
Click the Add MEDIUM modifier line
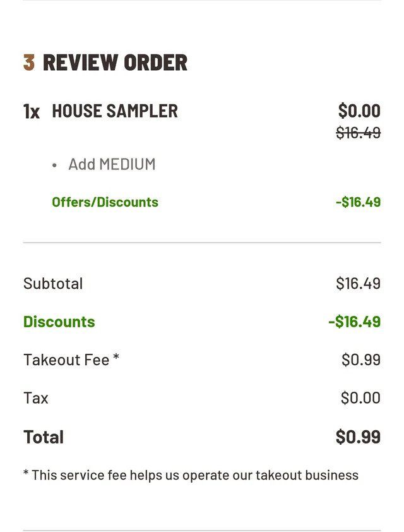tap(112, 164)
